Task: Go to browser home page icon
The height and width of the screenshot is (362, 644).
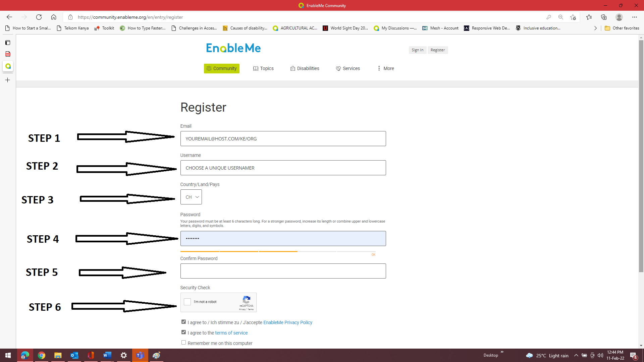Action: click(x=54, y=17)
